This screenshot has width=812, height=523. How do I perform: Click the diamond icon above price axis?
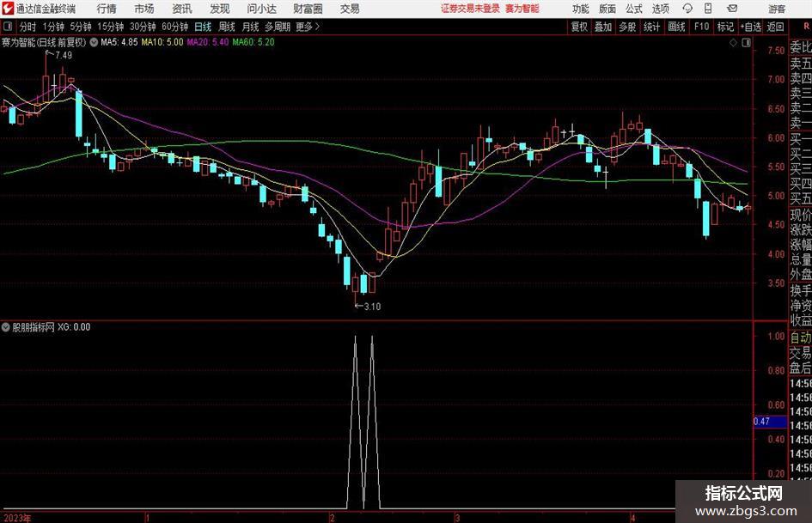[x=733, y=43]
